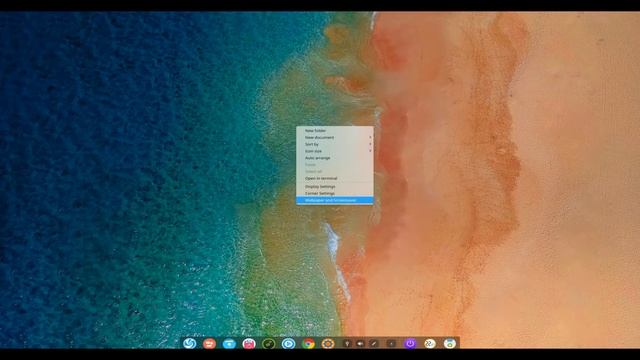Open Google Chrome from the dock

click(308, 344)
